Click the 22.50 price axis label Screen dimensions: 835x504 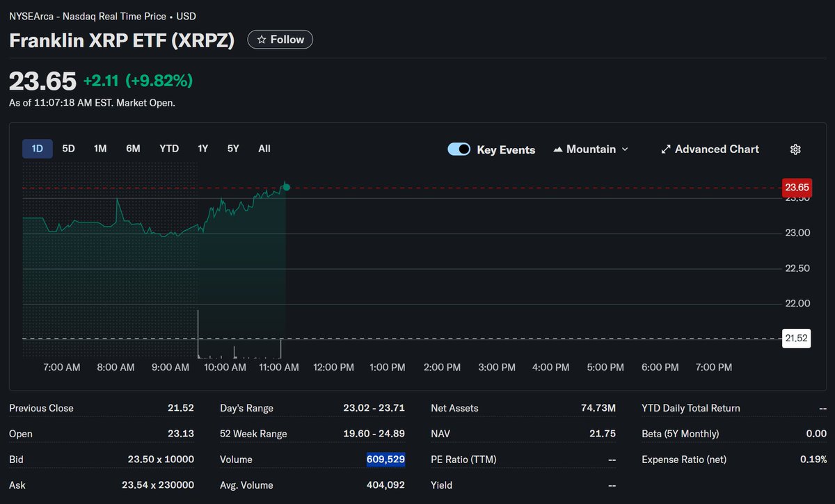point(797,268)
